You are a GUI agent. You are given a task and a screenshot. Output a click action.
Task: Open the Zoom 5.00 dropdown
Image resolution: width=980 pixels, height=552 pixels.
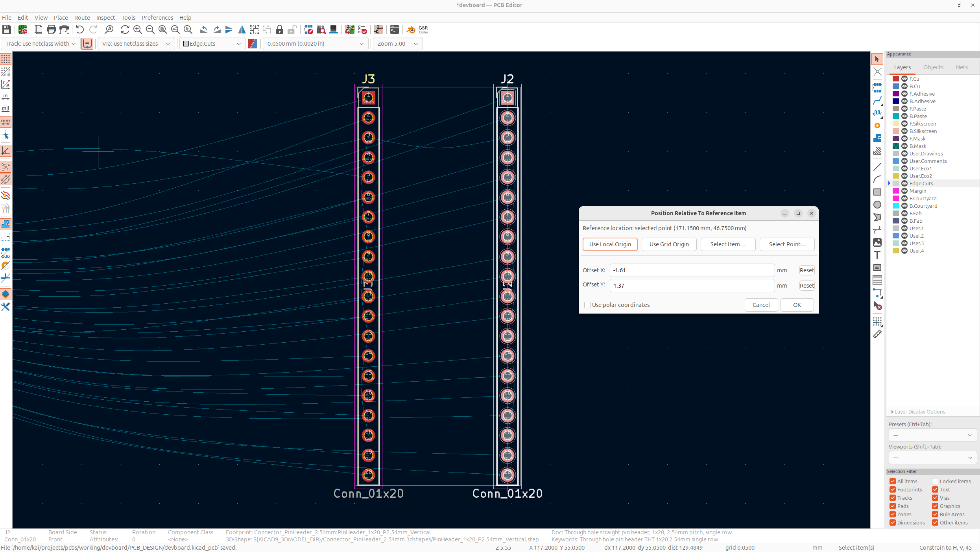397,44
